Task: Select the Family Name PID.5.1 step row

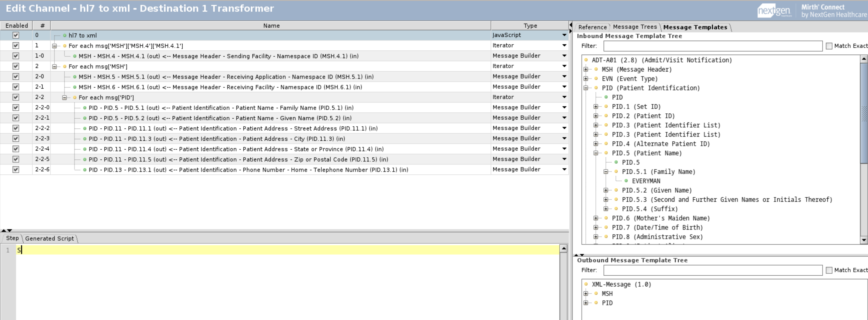Action: tap(221, 108)
